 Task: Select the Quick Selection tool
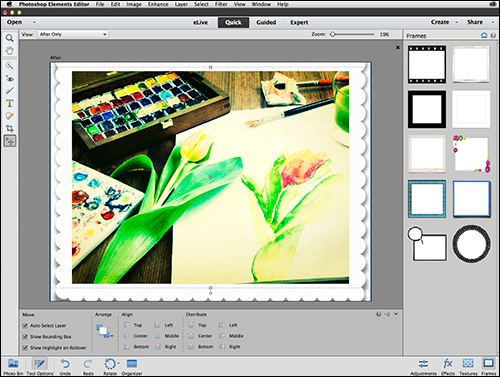click(10, 66)
